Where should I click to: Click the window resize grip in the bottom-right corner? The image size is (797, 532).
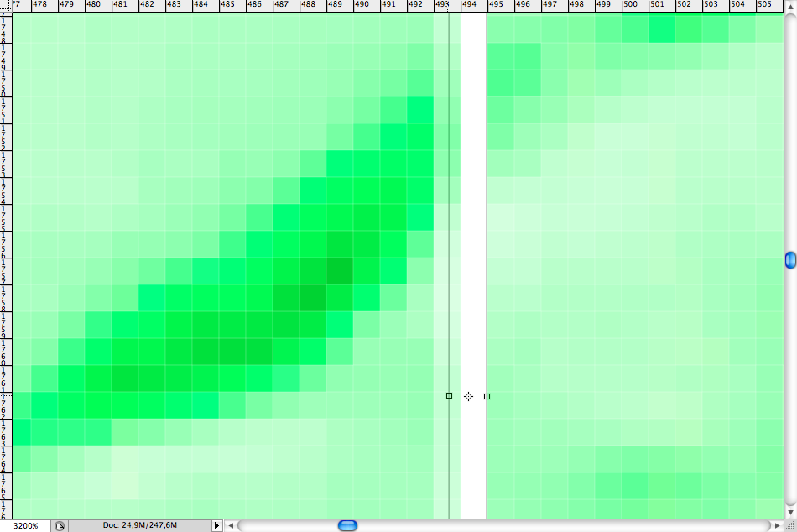coord(789,525)
